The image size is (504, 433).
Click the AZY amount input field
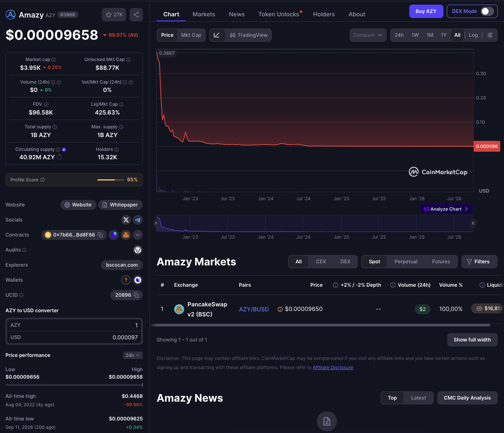click(74, 325)
